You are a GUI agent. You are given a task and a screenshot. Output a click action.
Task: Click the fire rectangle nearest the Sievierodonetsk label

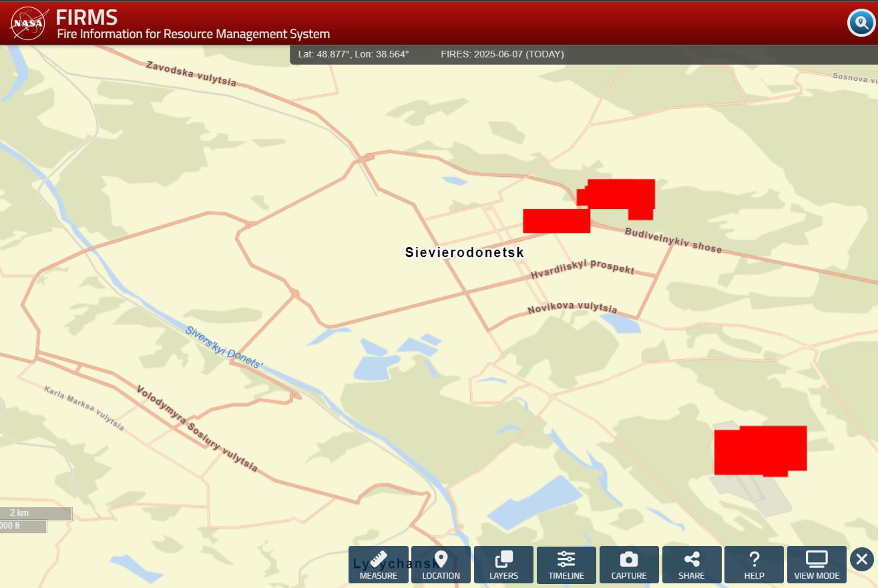click(556, 221)
